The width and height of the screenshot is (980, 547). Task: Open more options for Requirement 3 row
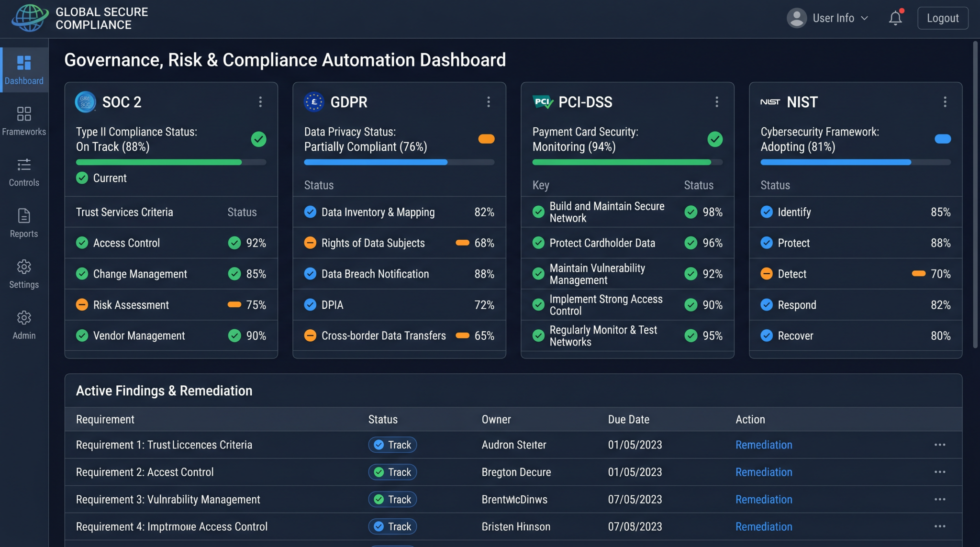pyautogui.click(x=940, y=500)
